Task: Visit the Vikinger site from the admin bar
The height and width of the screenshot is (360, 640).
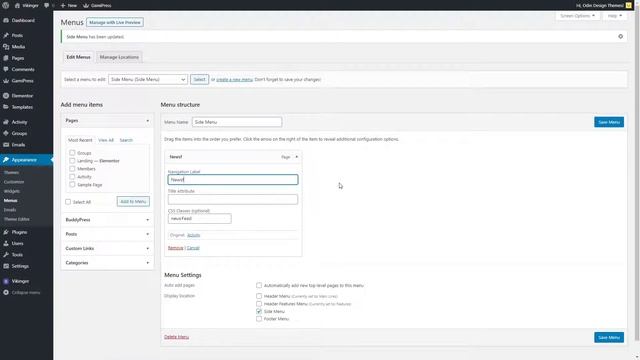Action: 27,5
